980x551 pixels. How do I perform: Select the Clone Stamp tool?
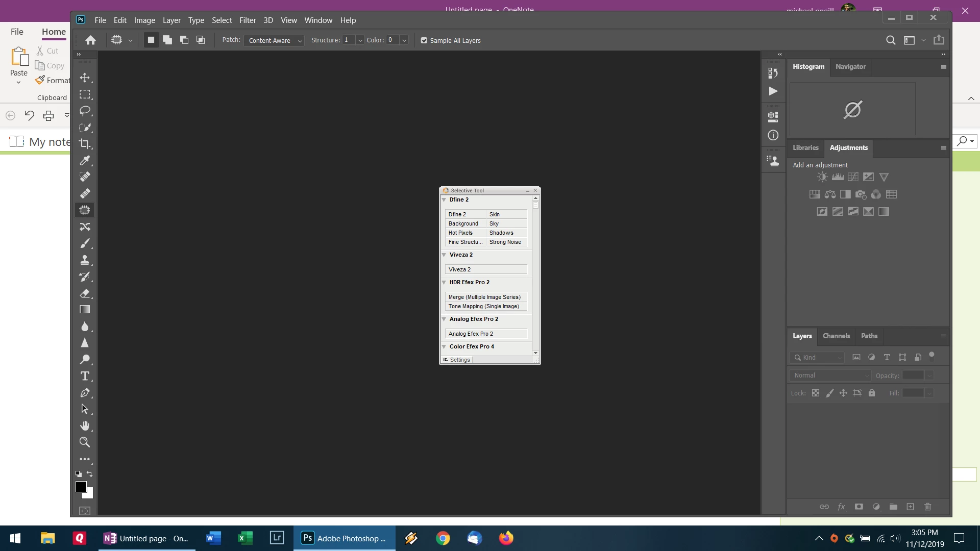[x=85, y=260]
